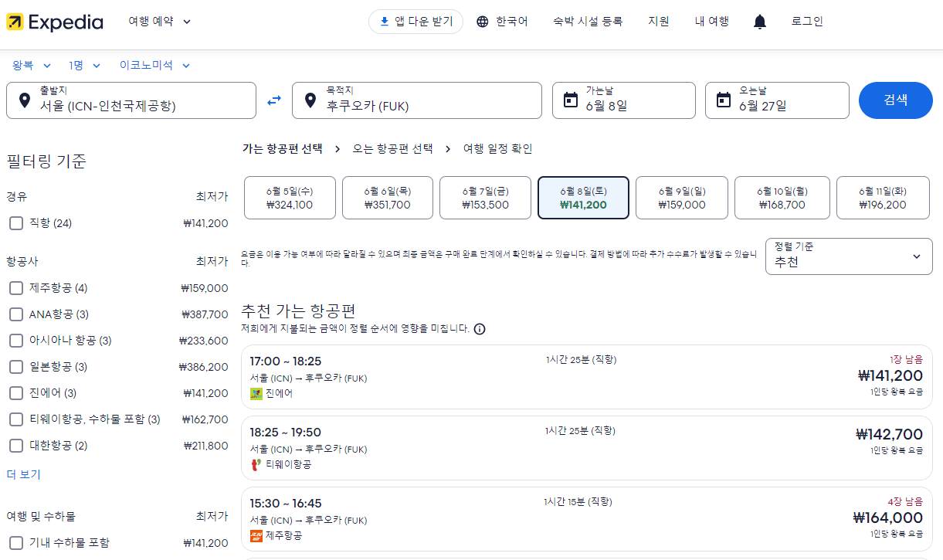This screenshot has width=943, height=560.
Task: Check the ANA항공 (3) filter
Action: pyautogui.click(x=16, y=314)
